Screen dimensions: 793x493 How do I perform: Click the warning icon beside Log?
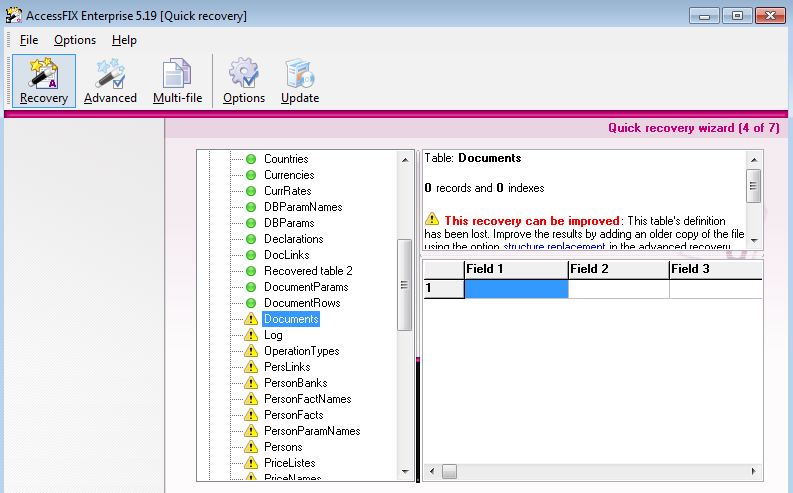[251, 335]
